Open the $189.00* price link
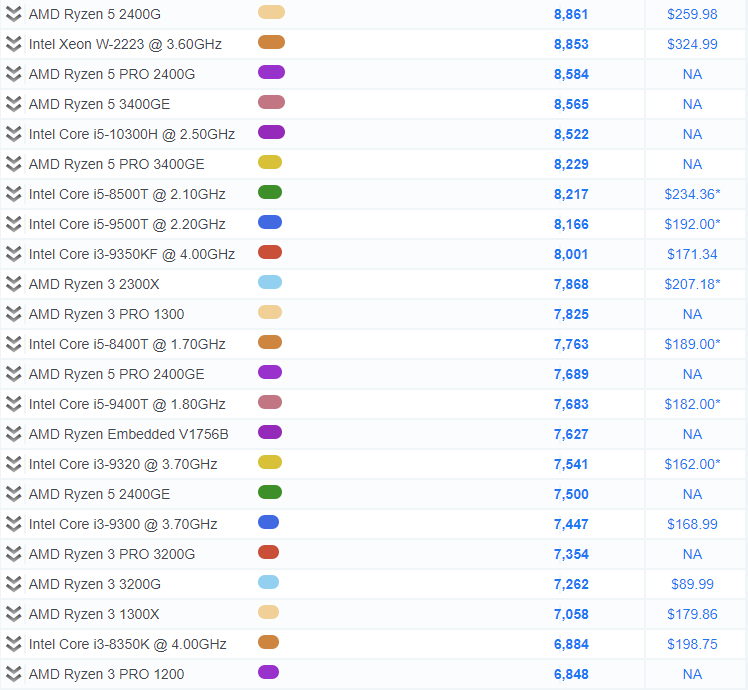The image size is (748, 690). pyautogui.click(x=692, y=344)
